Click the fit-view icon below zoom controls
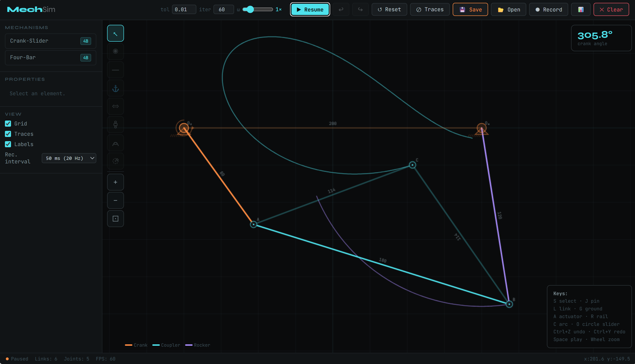The height and width of the screenshot is (364, 635). [x=115, y=218]
